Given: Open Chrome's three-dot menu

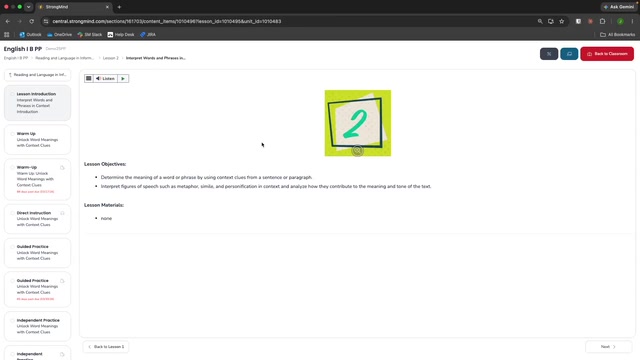Looking at the screenshot, I should (x=632, y=21).
